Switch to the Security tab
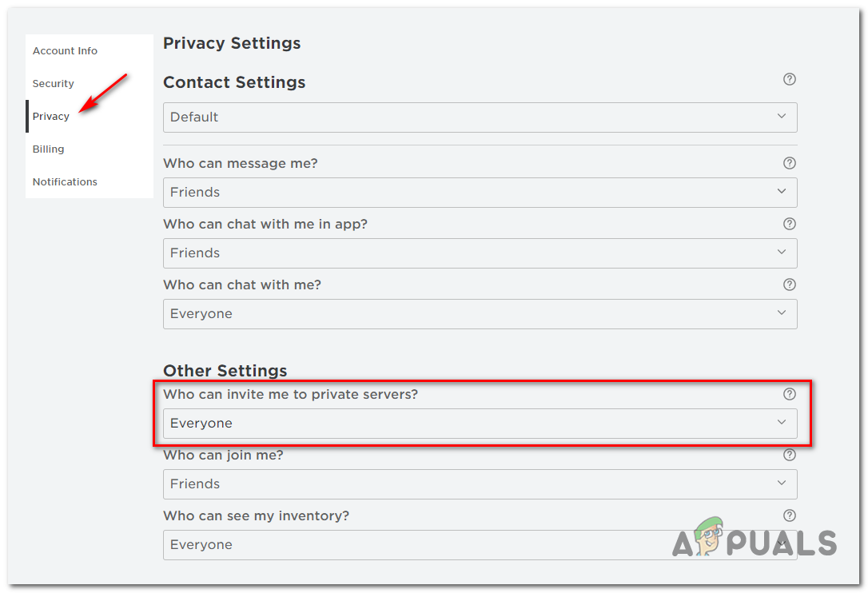868x593 pixels. pos(54,84)
